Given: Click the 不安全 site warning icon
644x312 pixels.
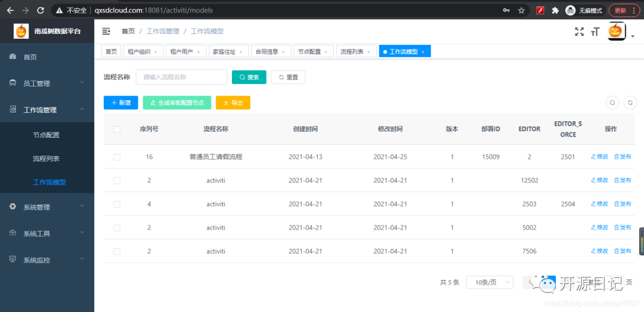Looking at the screenshot, I should pos(60,10).
